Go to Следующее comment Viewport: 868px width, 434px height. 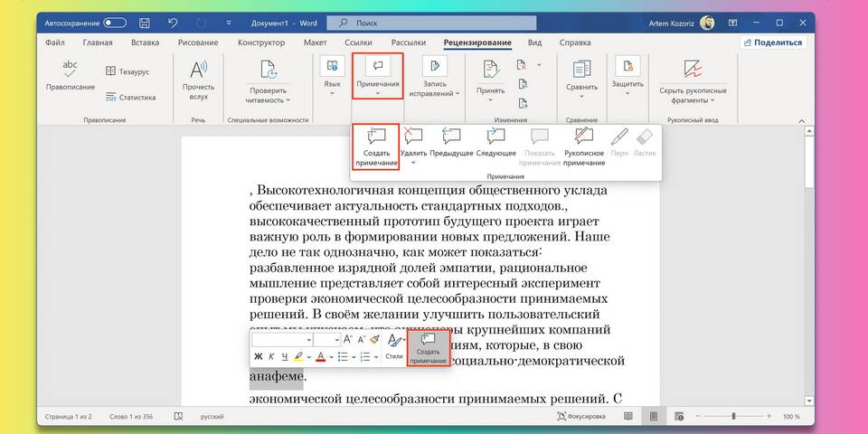(x=495, y=143)
